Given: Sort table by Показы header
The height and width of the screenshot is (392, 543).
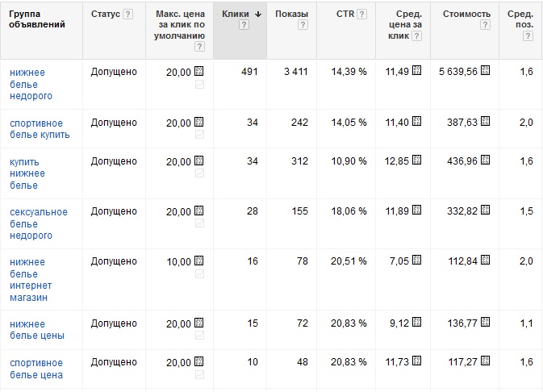Looking at the screenshot, I should (291, 15).
